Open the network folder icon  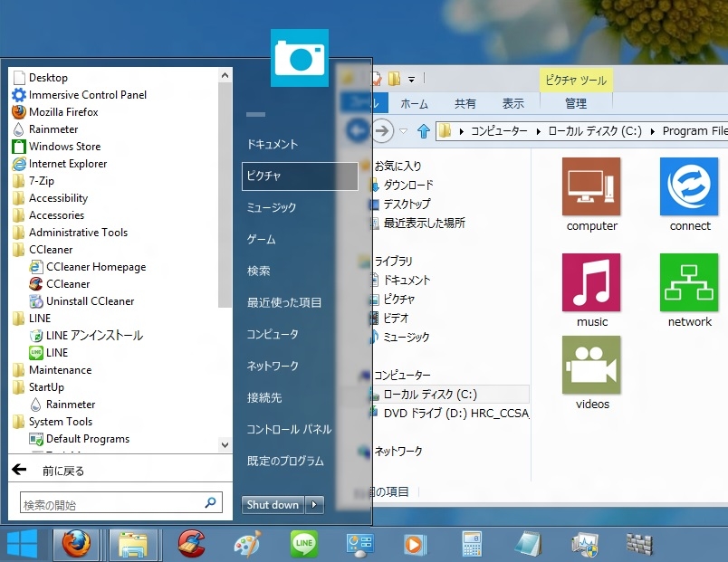pyautogui.click(x=689, y=282)
